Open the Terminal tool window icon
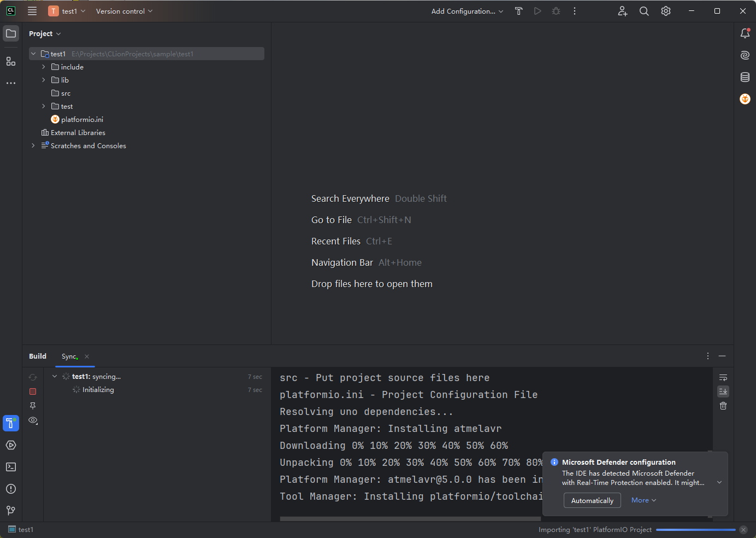Viewport: 756px width, 538px height. tap(11, 467)
